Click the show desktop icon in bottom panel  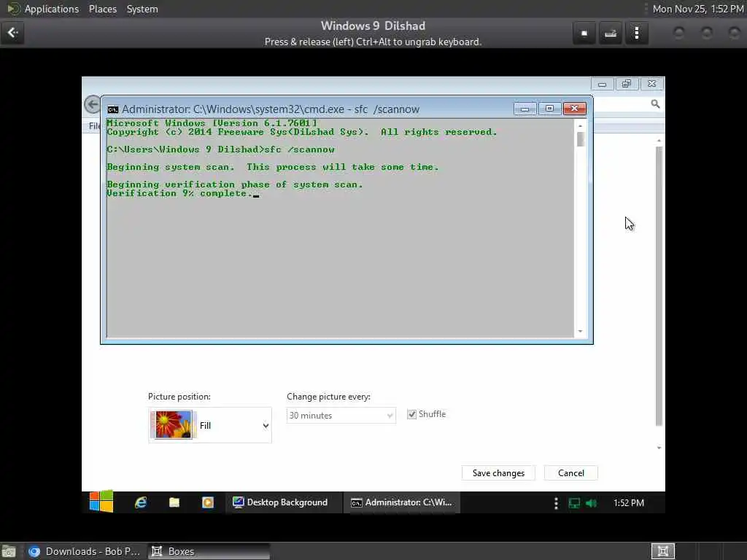point(9,551)
